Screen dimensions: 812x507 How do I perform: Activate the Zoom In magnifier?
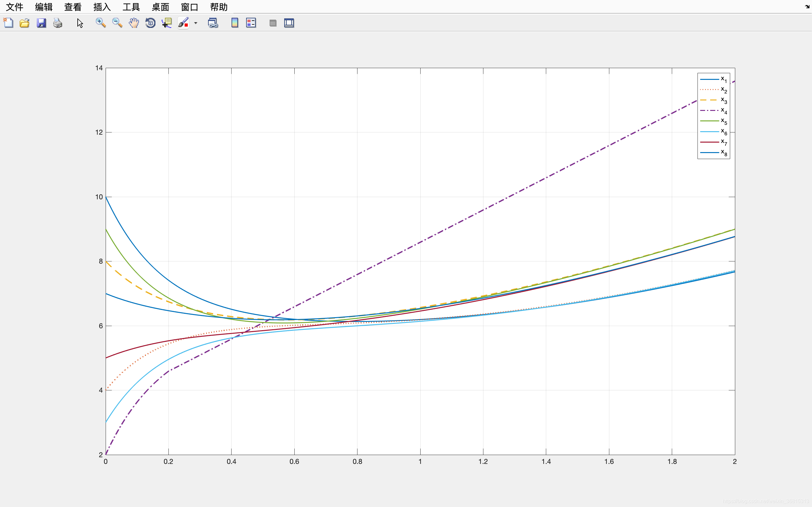tap(101, 23)
